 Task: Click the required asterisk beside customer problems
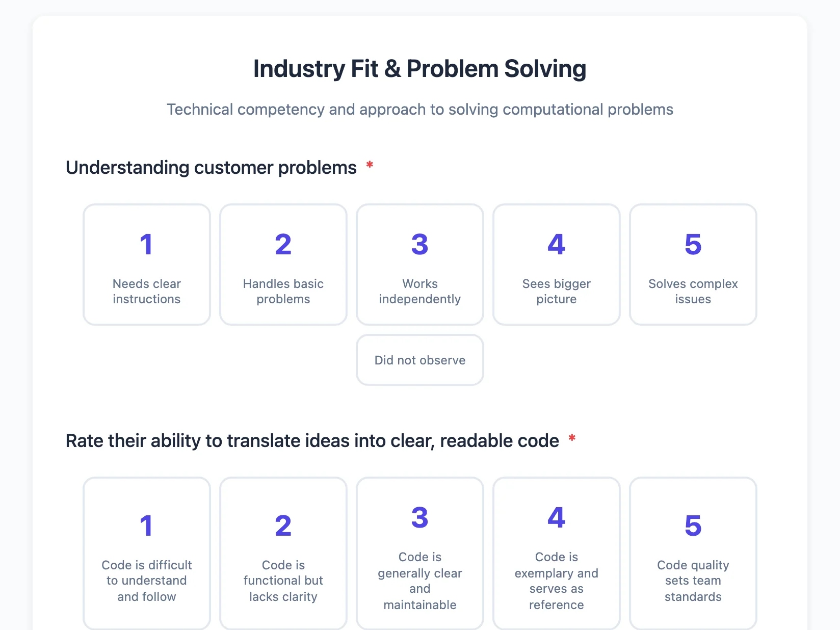pyautogui.click(x=370, y=165)
